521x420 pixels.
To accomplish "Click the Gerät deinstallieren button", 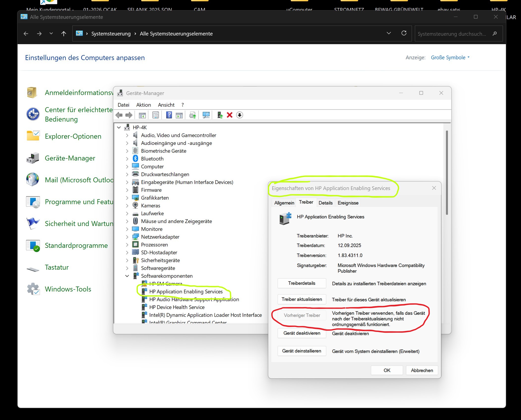I will point(302,351).
